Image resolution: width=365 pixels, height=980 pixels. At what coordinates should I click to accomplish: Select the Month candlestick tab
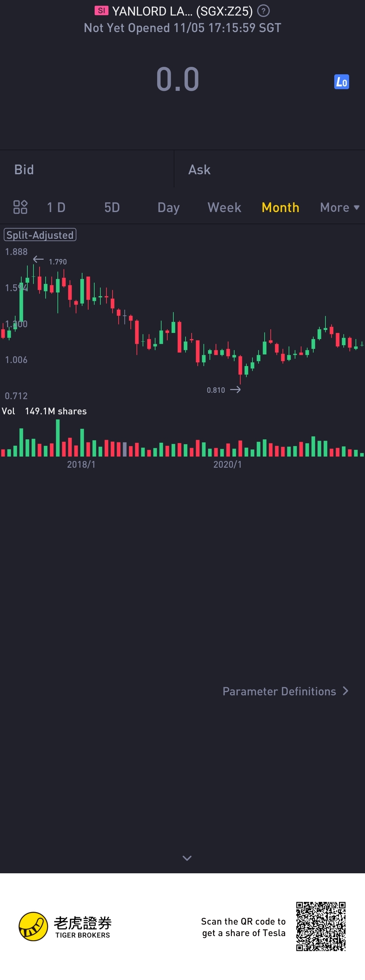click(x=281, y=207)
